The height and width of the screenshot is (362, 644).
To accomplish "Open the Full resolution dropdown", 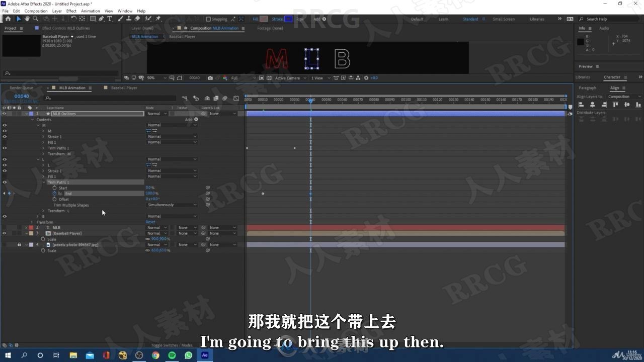I will pyautogui.click(x=243, y=78).
